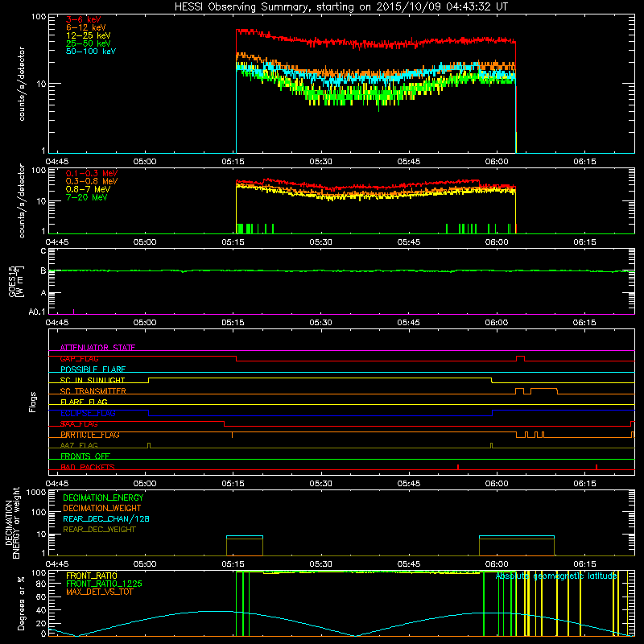Pick the FRONTS_OFF flag label
The image size is (644, 644).
tap(85, 456)
